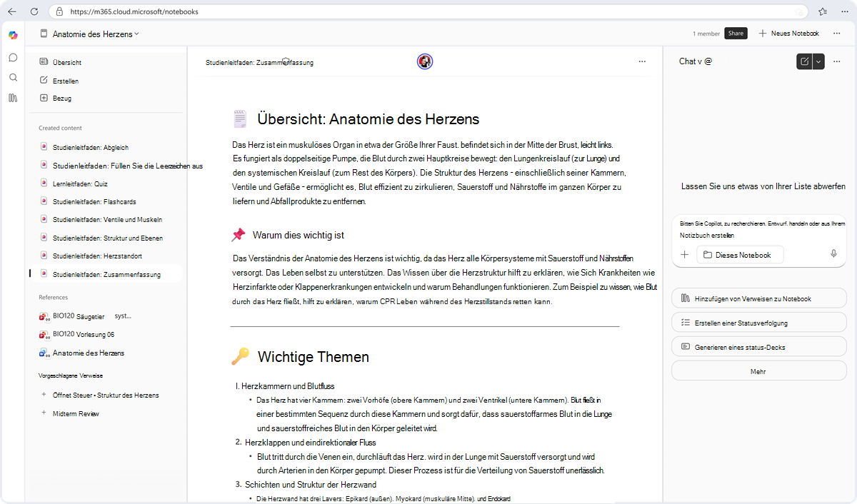
Task: Open library icon in left rail
Action: click(x=13, y=98)
